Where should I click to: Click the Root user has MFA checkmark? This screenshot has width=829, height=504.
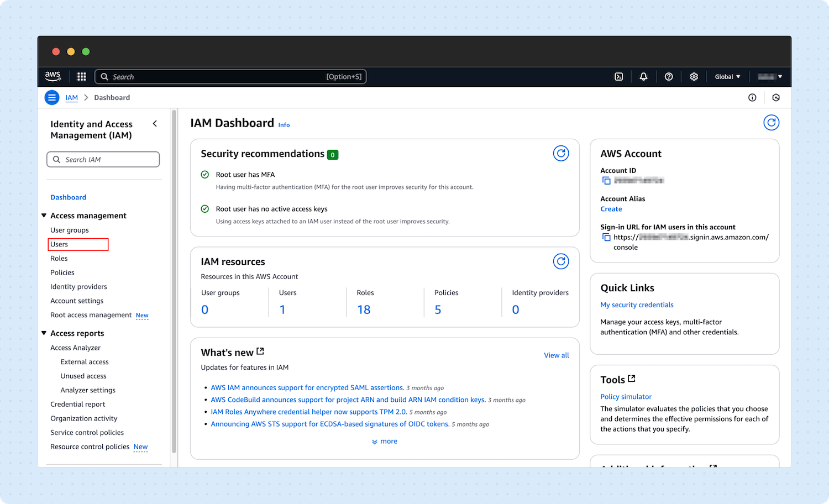click(x=205, y=175)
